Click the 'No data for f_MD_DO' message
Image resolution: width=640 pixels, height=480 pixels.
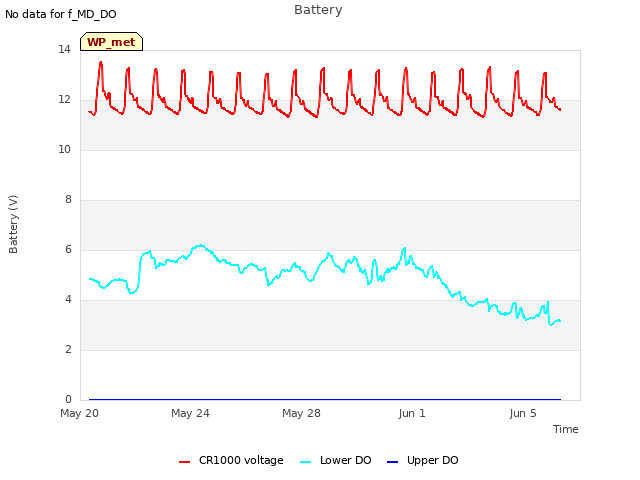tap(61, 14)
